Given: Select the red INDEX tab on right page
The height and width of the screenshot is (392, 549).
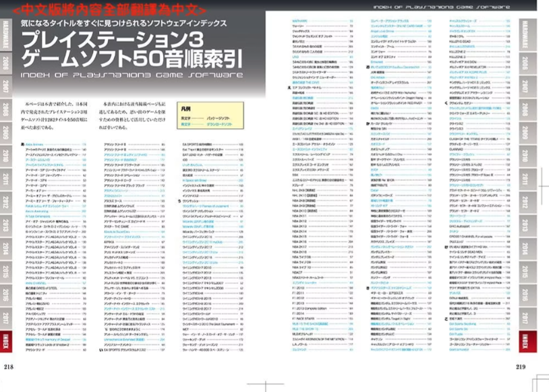Looking at the screenshot, I should click(527, 341).
